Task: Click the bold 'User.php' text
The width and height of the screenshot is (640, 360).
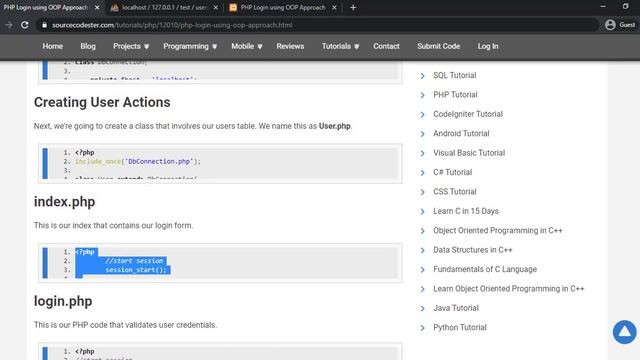Action: tap(335, 126)
